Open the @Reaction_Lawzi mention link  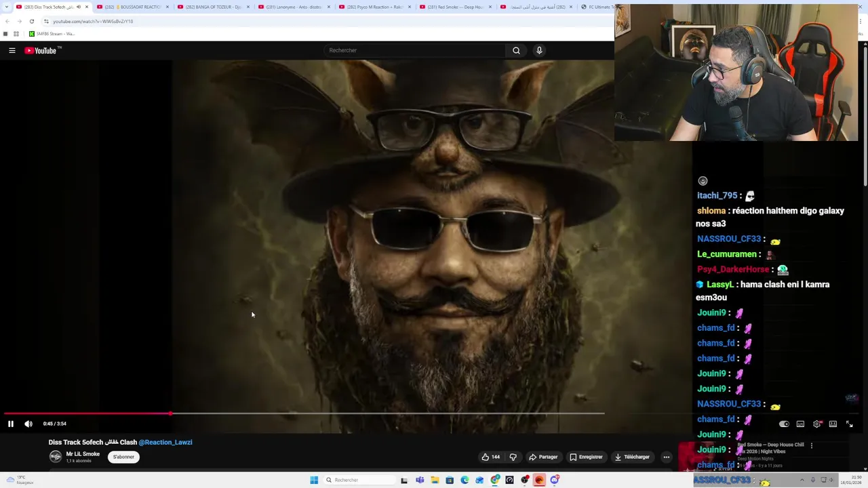tap(165, 442)
